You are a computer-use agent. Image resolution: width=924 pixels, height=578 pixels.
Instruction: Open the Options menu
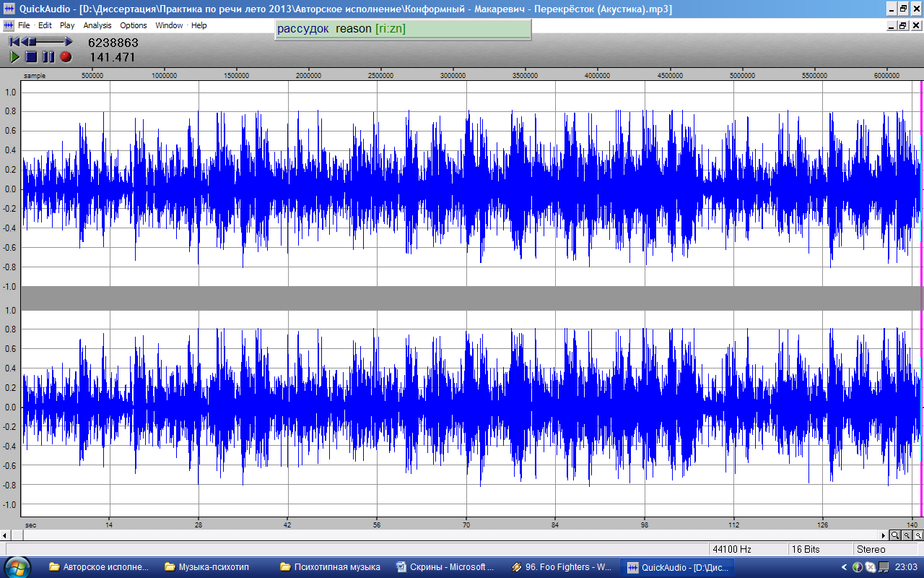pos(133,25)
